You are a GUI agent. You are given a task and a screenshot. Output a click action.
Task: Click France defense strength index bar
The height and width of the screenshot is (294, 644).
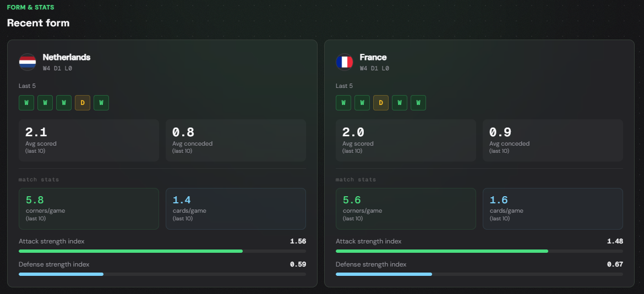(479, 274)
